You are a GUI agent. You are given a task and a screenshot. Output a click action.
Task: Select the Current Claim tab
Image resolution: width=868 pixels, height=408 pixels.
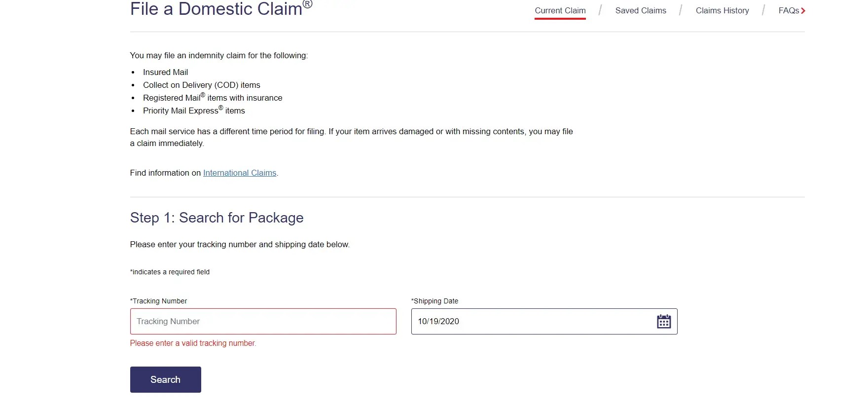(560, 10)
